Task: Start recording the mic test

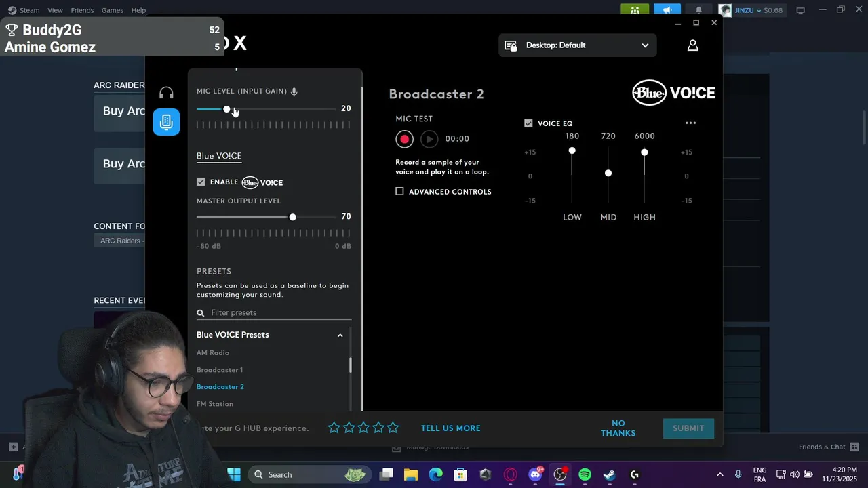Action: tap(404, 139)
